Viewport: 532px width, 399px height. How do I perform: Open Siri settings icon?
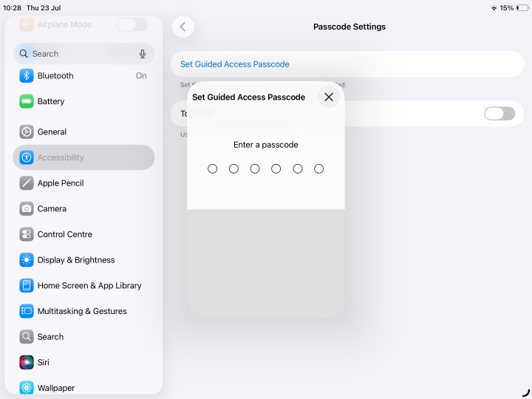[27, 362]
